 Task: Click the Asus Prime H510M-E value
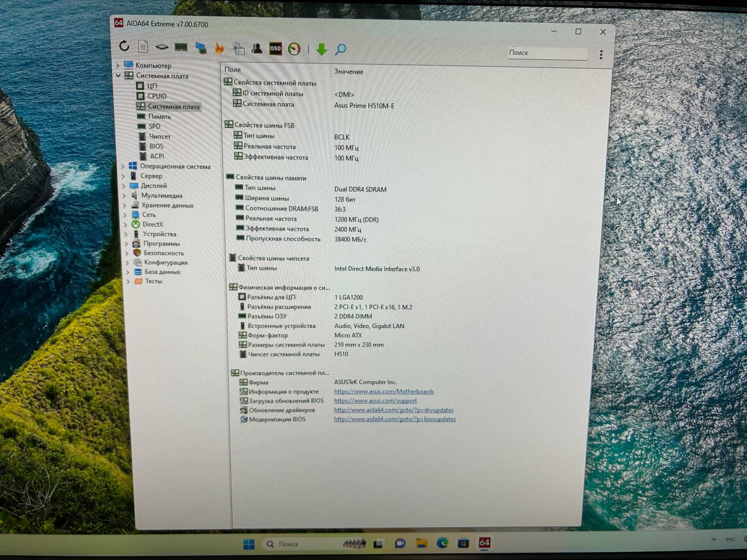click(364, 106)
